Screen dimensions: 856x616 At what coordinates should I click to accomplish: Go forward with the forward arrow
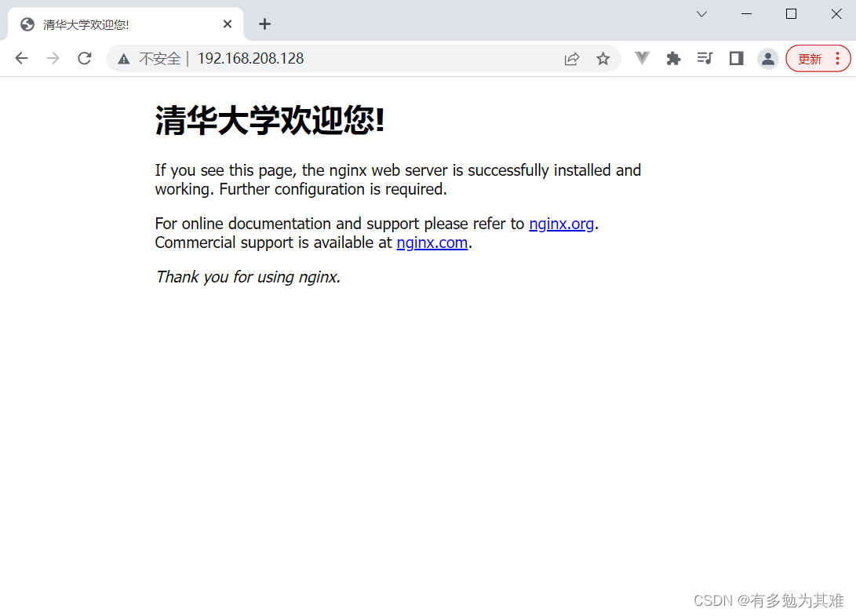pos(53,58)
